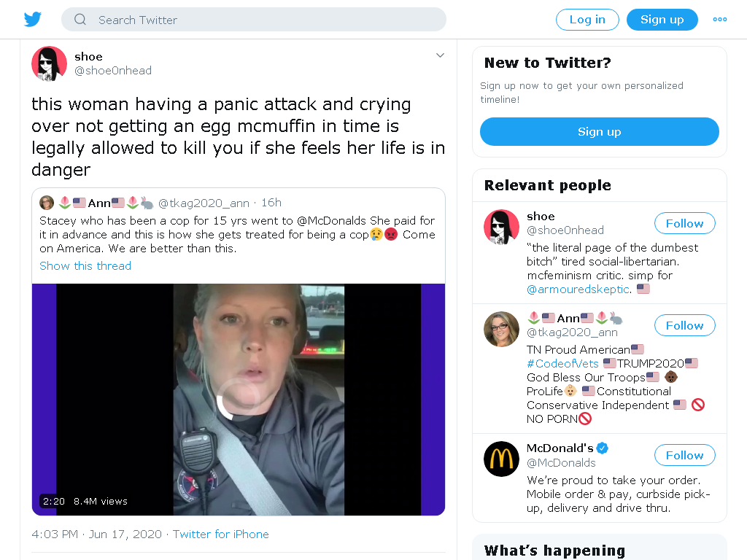
Task: Open Ann's avatar in Relevant people
Action: (x=501, y=329)
